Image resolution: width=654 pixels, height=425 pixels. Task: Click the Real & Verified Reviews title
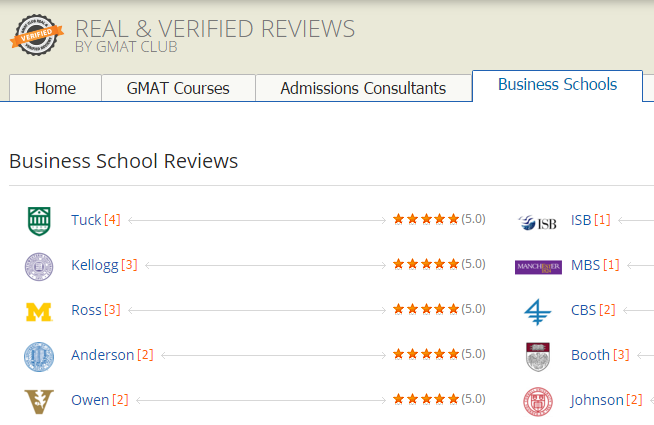(x=215, y=29)
